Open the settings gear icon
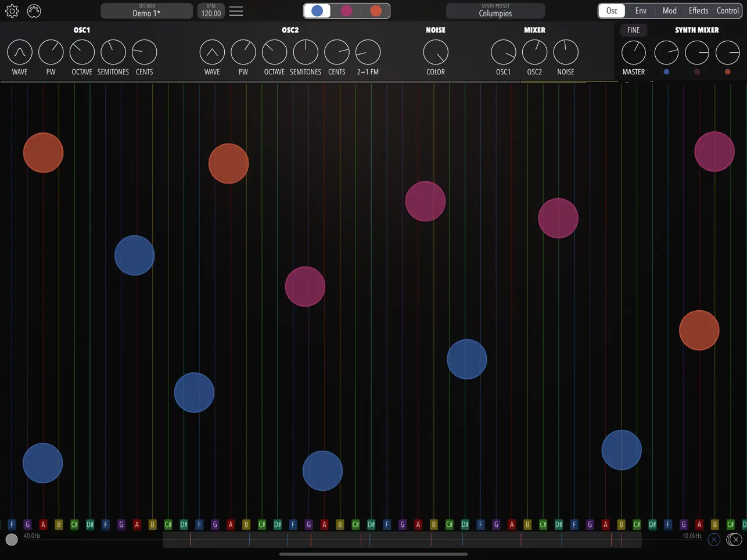The height and width of the screenshot is (560, 747). [12, 10]
